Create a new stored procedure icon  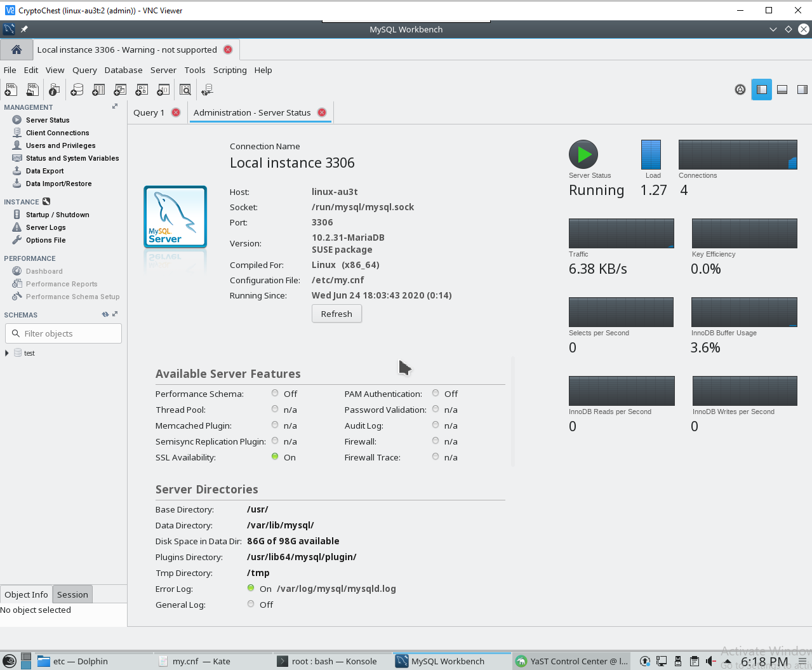click(142, 90)
